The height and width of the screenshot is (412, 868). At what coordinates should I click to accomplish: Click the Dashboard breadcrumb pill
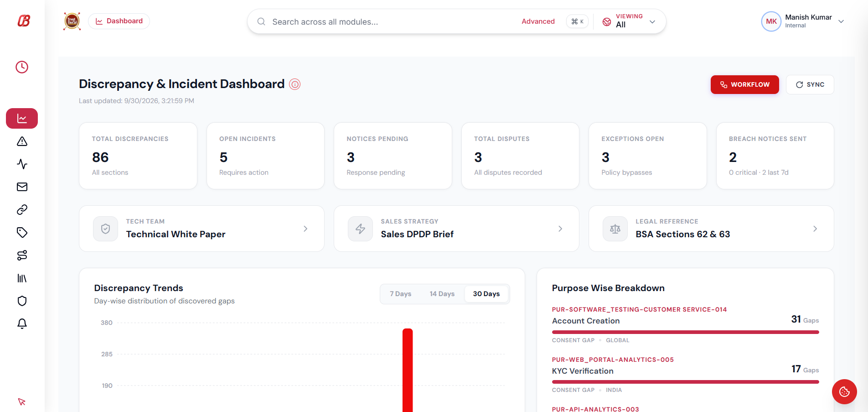[x=119, y=21]
